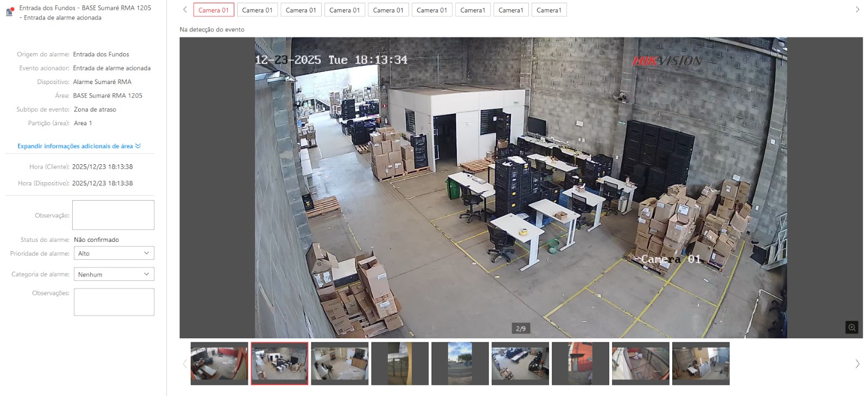868x398 pixels.
Task: Open the Prioridade de alarme dropdown
Action: (x=114, y=253)
